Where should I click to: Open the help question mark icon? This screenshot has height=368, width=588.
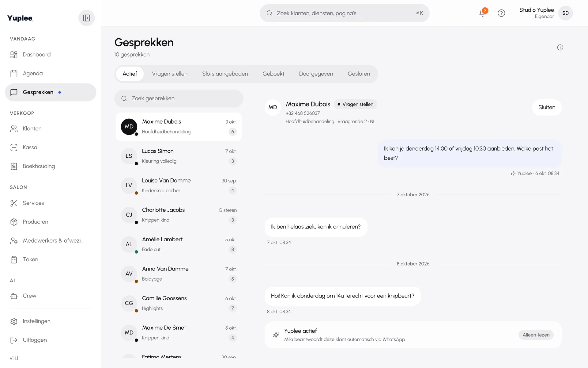pos(501,13)
